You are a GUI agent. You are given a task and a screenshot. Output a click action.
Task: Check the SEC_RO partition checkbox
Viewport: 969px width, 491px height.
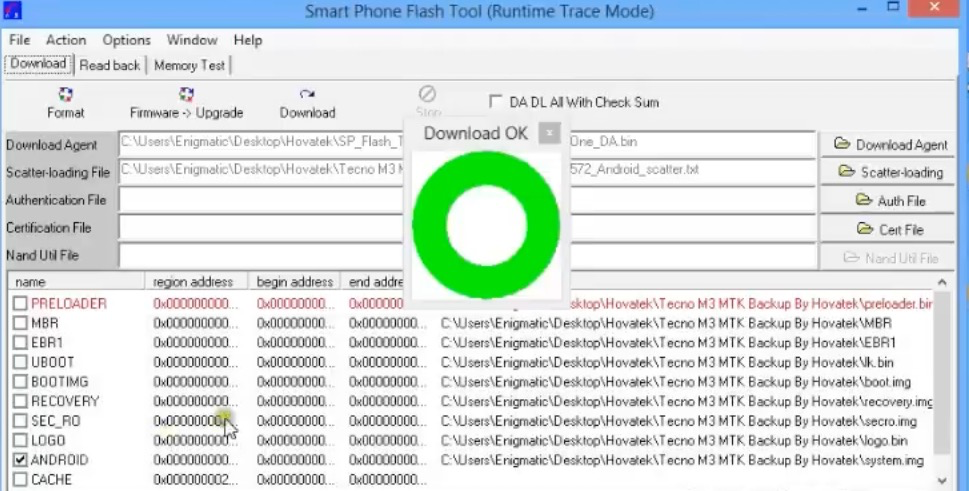coord(20,421)
